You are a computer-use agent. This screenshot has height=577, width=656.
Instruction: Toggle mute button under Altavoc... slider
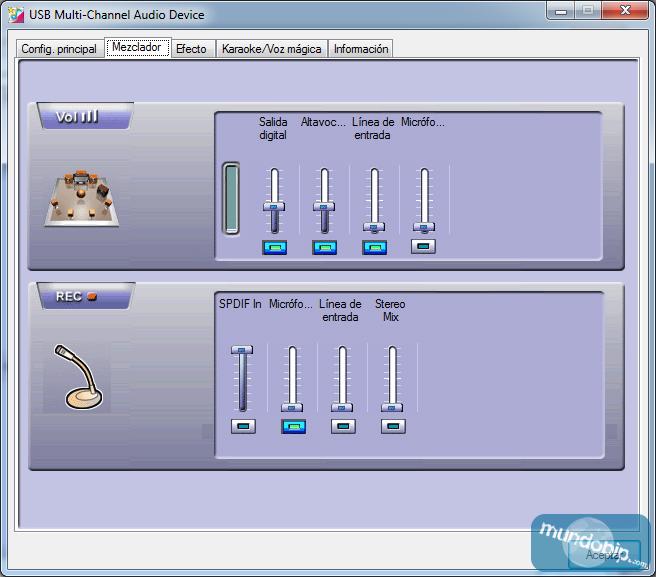(325, 247)
